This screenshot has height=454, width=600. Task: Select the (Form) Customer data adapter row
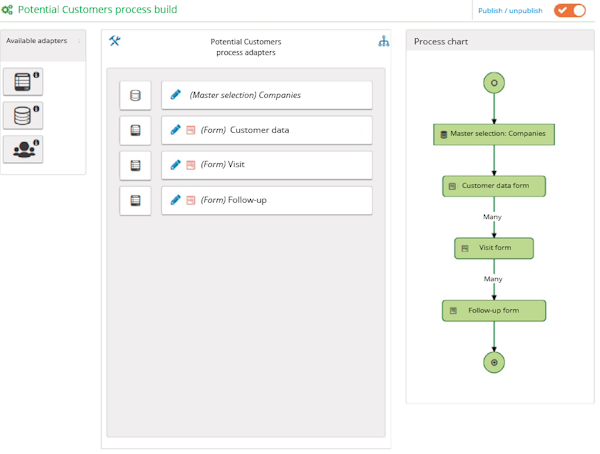pyautogui.click(x=267, y=130)
